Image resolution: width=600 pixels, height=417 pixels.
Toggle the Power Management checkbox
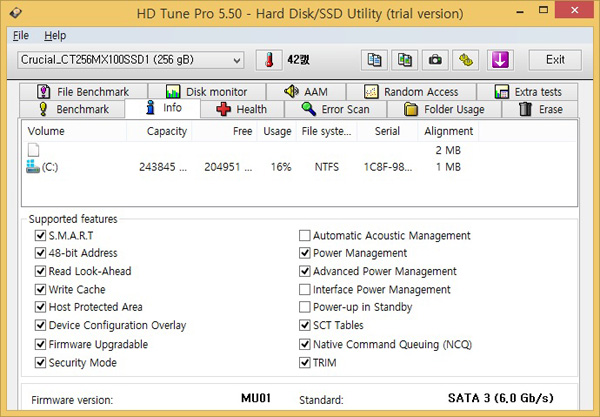tap(305, 253)
